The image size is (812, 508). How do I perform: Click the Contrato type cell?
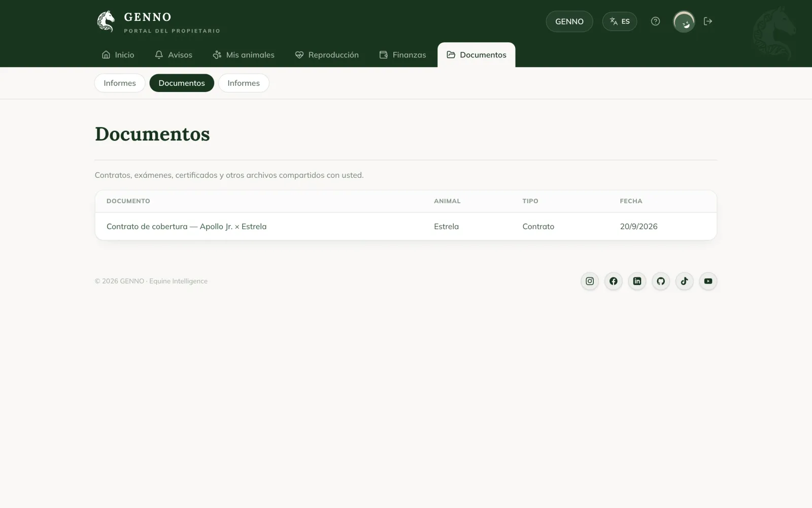538,227
